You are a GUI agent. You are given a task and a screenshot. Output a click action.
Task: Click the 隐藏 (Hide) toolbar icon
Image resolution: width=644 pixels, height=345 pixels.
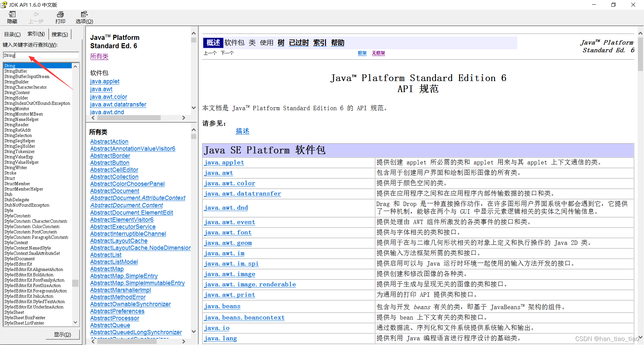(12, 17)
